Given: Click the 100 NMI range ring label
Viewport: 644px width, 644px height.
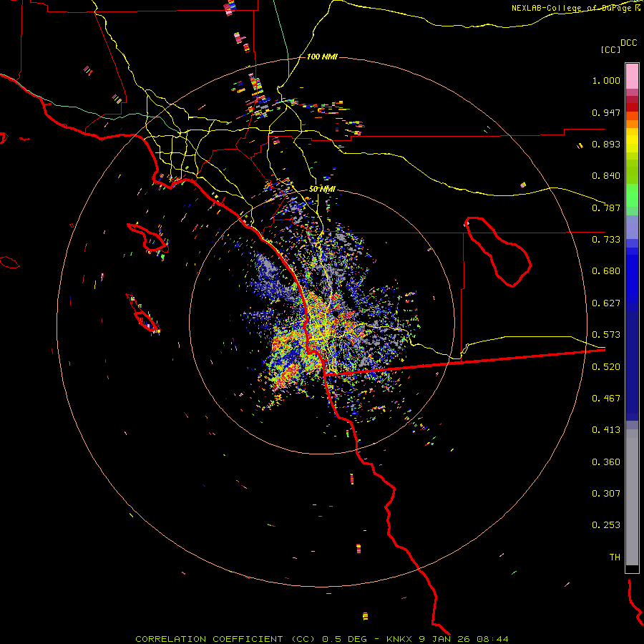Looking at the screenshot, I should 322,57.
